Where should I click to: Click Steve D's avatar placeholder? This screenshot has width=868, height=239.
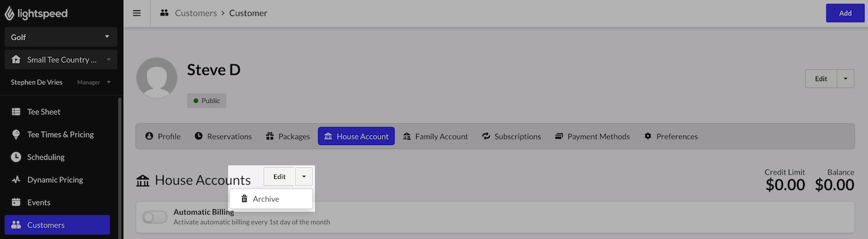[x=157, y=77]
